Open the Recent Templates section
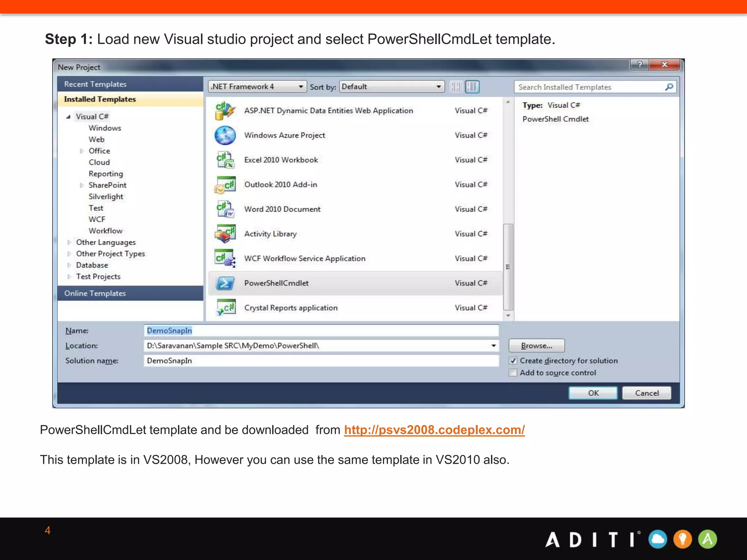 pyautogui.click(x=130, y=84)
